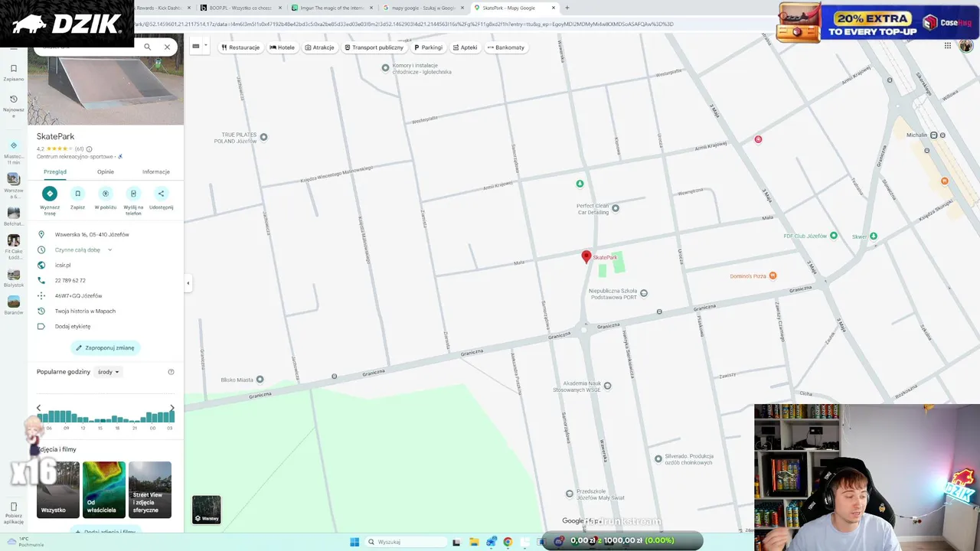Screen dimensions: 980x551
Task: Click the popular hours help question icon
Action: (171, 372)
